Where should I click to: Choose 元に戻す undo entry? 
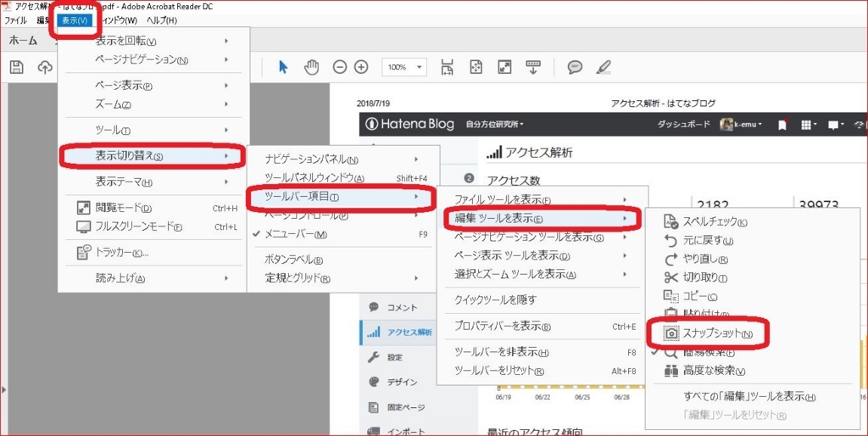click(753, 240)
